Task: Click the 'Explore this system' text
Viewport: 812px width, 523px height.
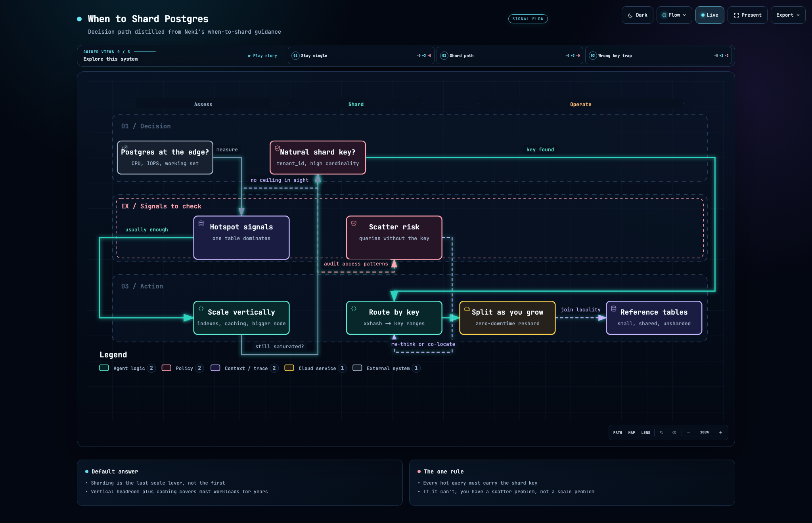Action: pos(111,59)
